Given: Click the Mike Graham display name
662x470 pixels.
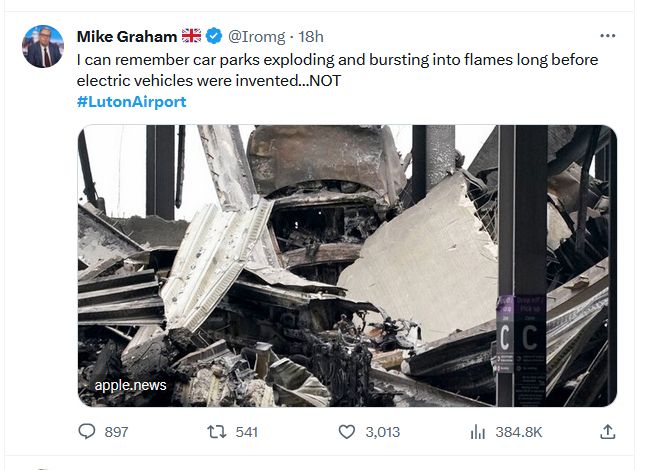Looking at the screenshot, I should (127, 37).
